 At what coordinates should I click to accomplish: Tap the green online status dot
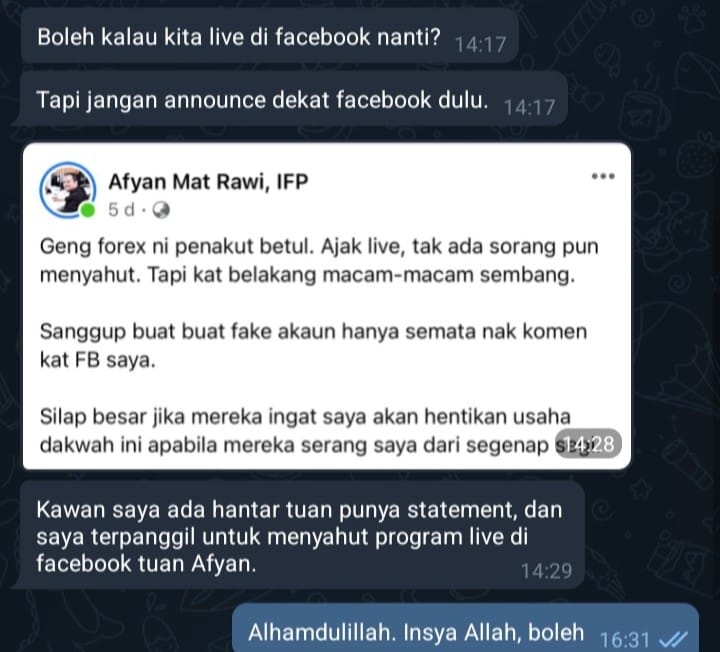[88, 211]
